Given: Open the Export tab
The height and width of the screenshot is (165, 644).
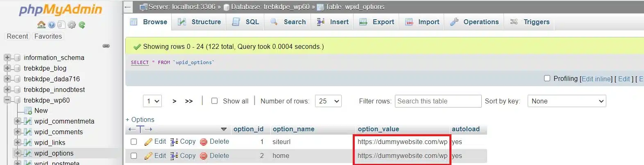Looking at the screenshot, I should (377, 22).
